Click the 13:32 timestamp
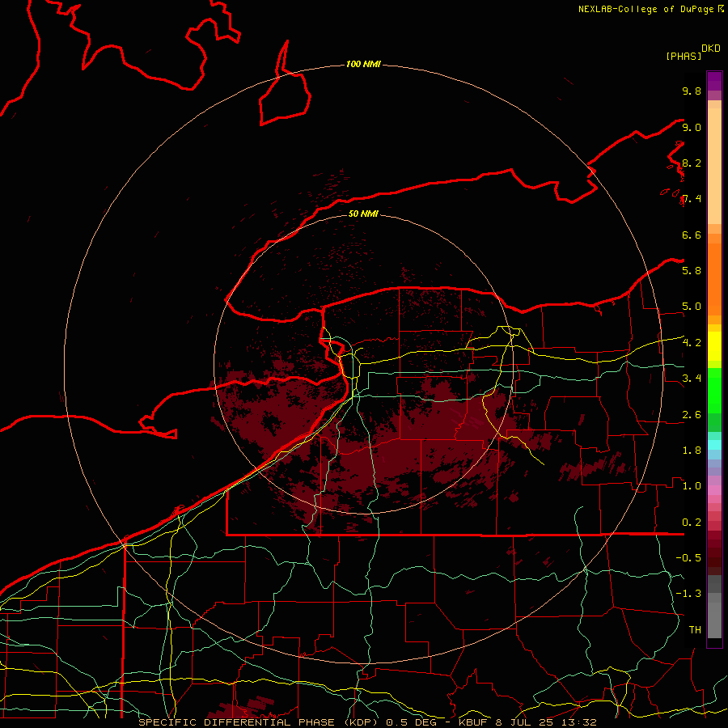This screenshot has height=728, width=728. point(579,722)
